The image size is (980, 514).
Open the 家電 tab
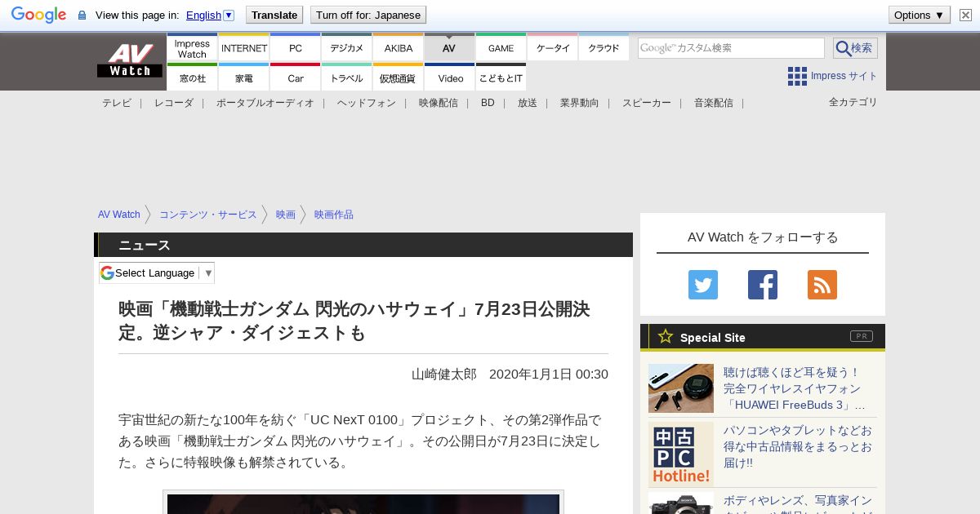point(243,78)
